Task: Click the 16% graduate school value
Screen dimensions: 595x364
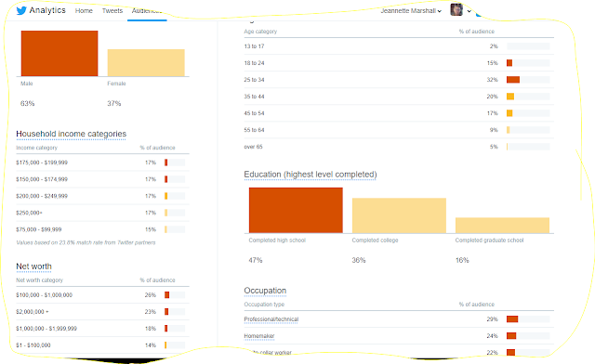Action: coord(462,261)
